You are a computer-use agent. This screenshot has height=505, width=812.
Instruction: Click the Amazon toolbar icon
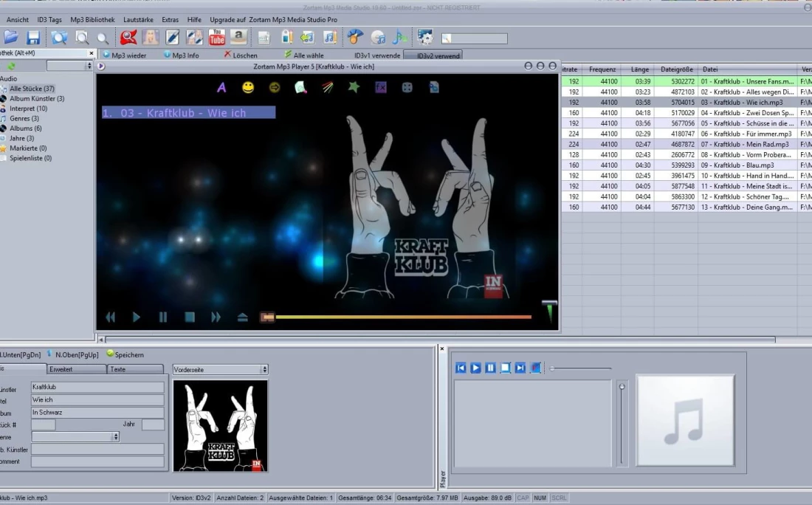point(238,37)
